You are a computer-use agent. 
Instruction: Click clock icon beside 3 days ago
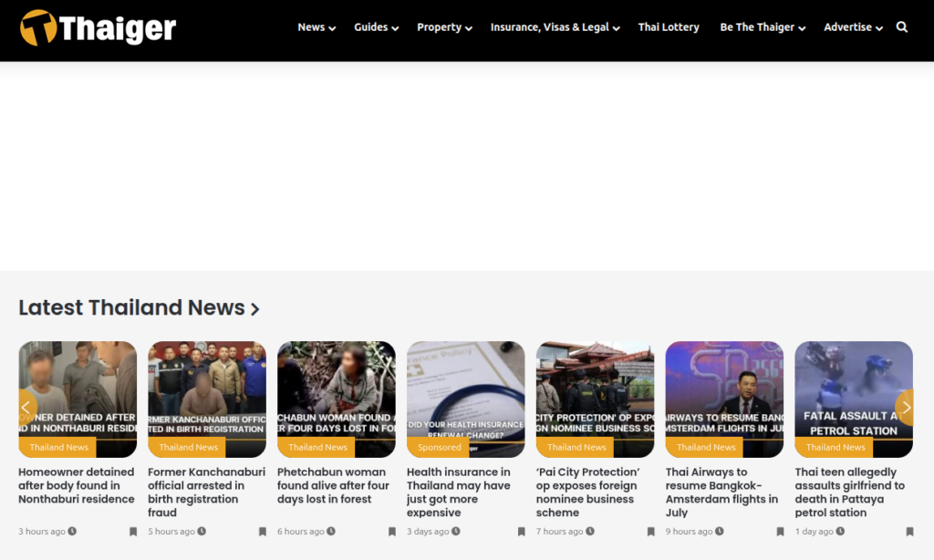456,531
